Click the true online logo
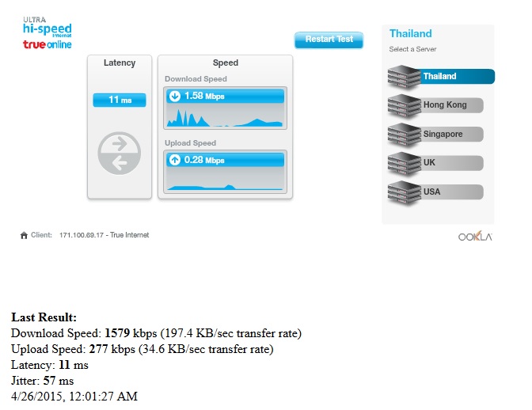532x410 pixels. pos(47,44)
